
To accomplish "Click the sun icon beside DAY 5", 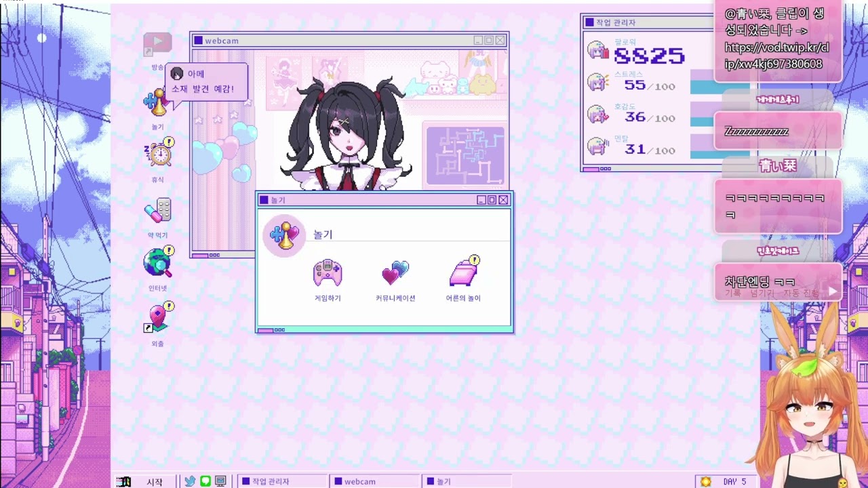I will [706, 482].
